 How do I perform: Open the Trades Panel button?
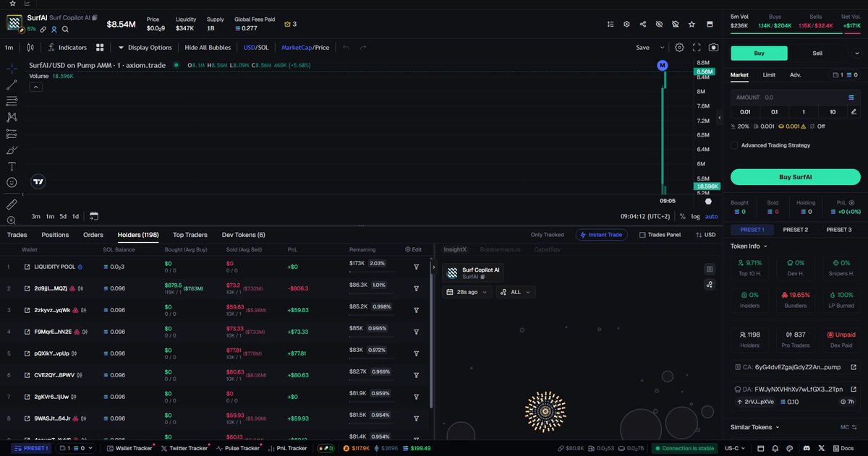tap(660, 235)
